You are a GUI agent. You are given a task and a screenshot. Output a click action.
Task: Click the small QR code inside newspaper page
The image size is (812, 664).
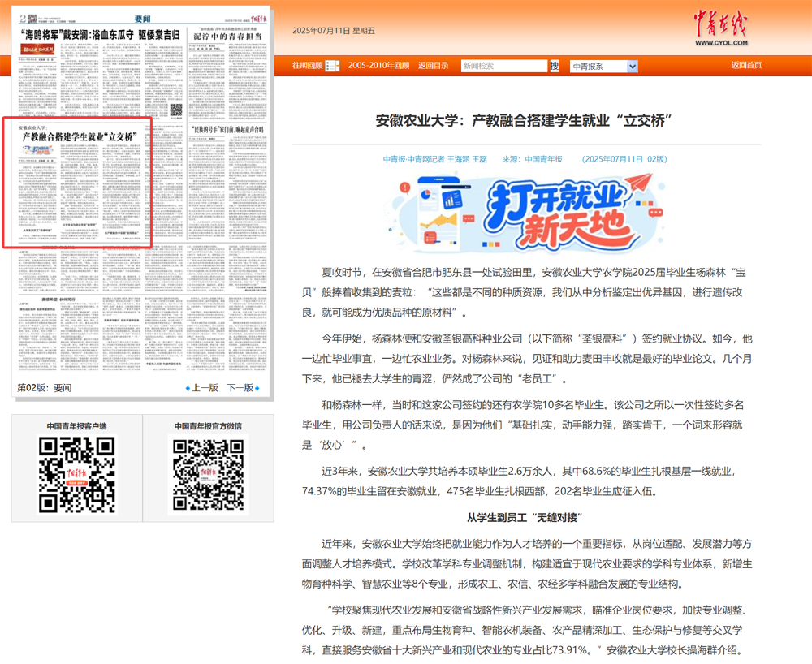[x=176, y=109]
